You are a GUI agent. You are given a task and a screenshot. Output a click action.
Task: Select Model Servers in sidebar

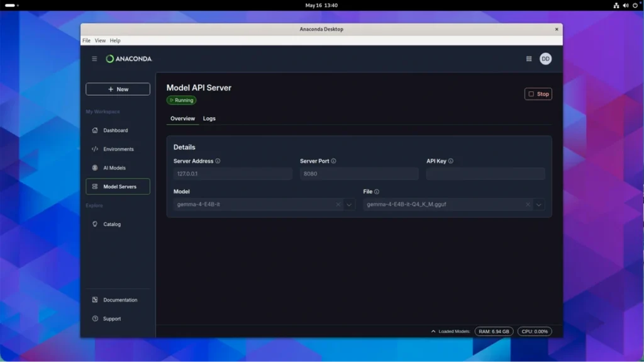[118, 187]
